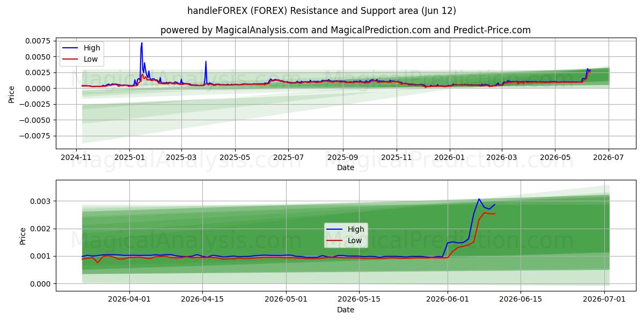Screen dimensions: 644x322
Task: Click the bottom chart x-axis label '2026-07-01'
Action: 604,301
